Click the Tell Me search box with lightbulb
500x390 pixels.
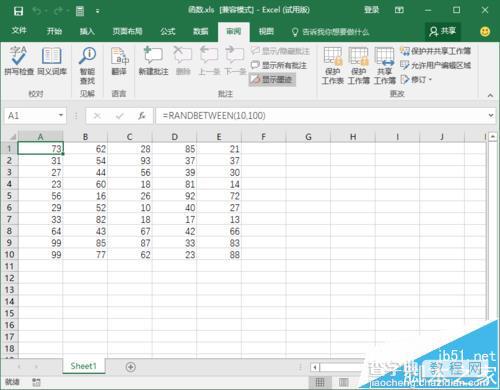pos(330,32)
